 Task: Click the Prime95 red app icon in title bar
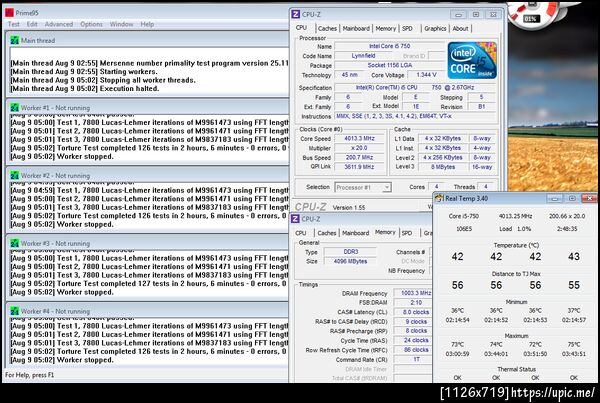(10, 13)
